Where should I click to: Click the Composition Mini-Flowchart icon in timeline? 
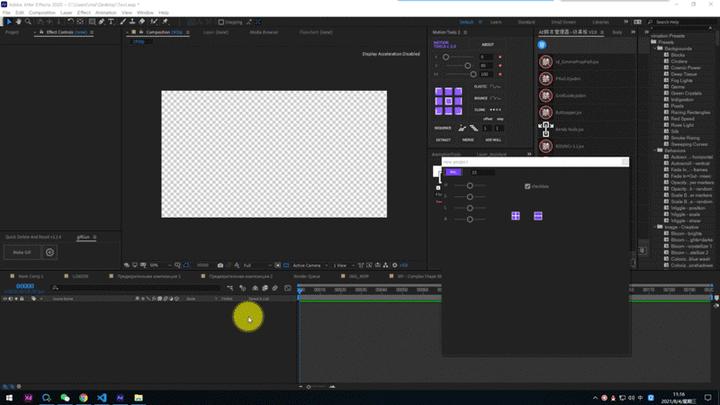point(230,288)
